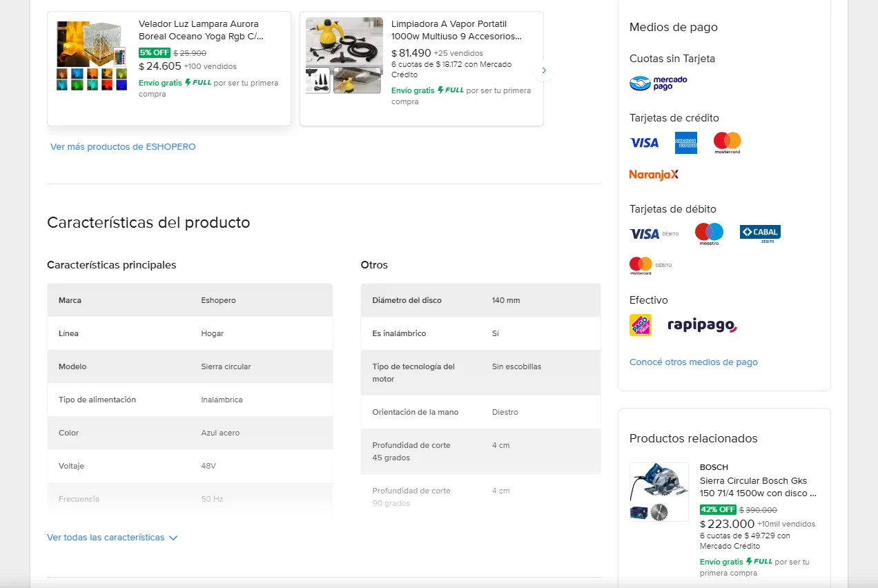Click the American Express logo
The width and height of the screenshot is (878, 588).
tap(686, 143)
